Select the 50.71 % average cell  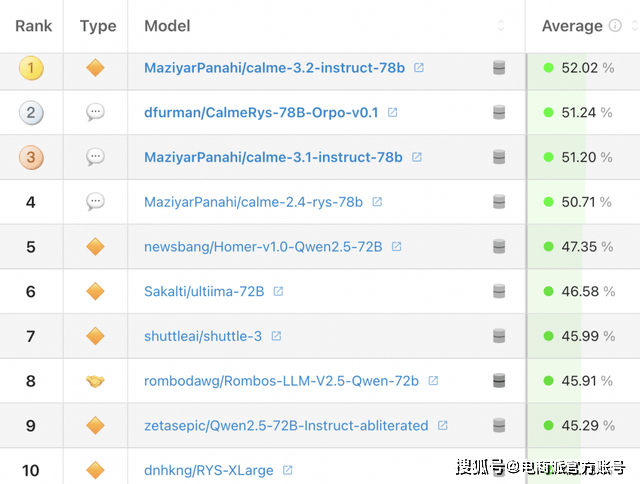point(583,202)
